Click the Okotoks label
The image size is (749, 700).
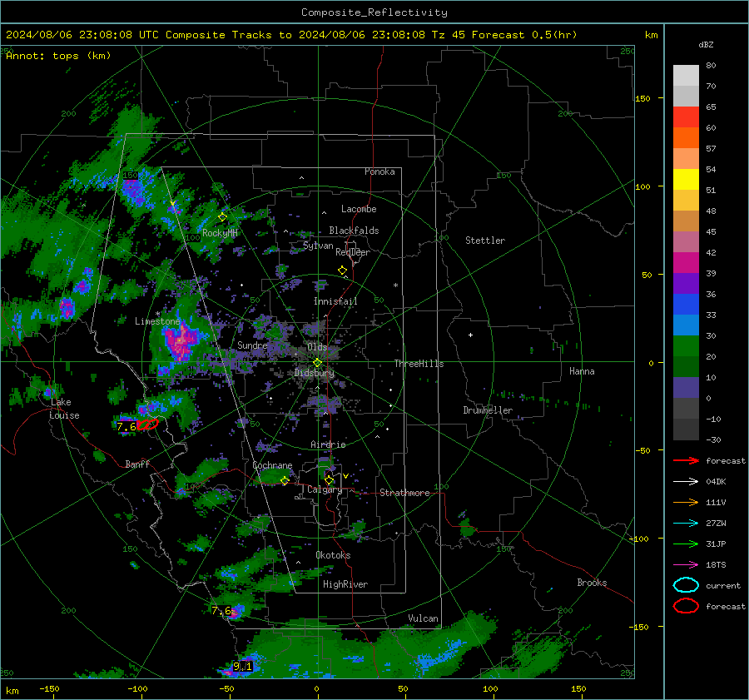coord(333,555)
